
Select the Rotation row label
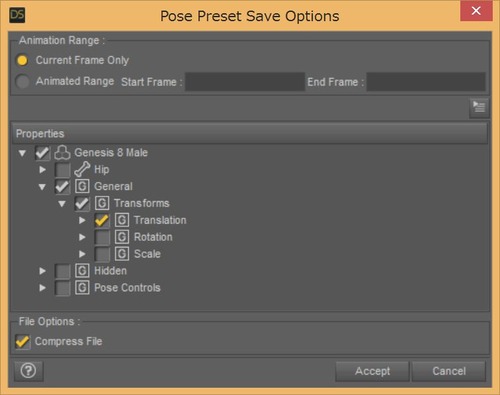tap(153, 237)
